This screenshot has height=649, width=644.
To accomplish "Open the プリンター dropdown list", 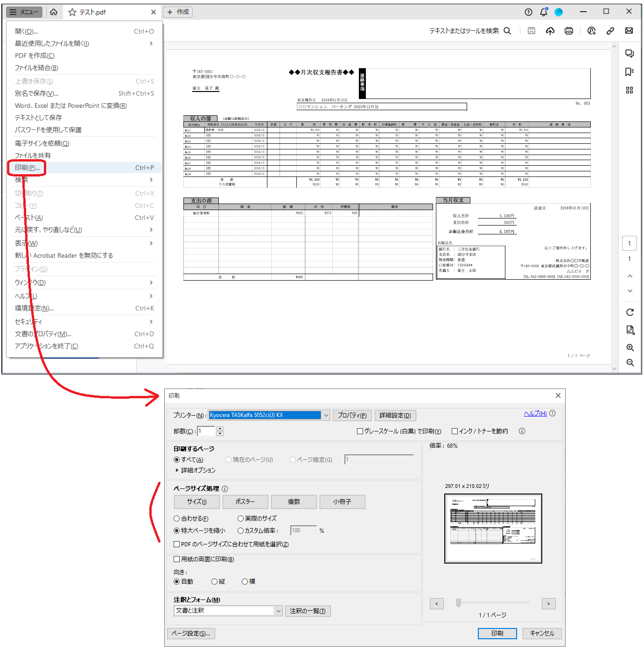I will (326, 415).
